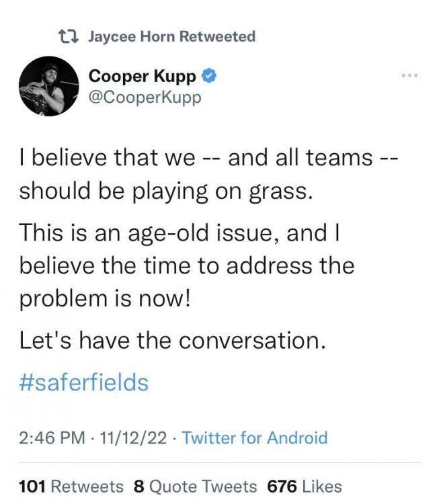Screen dimensions: 439x504
Task: View the 8 Quote Tweets list
Action: pos(195,486)
